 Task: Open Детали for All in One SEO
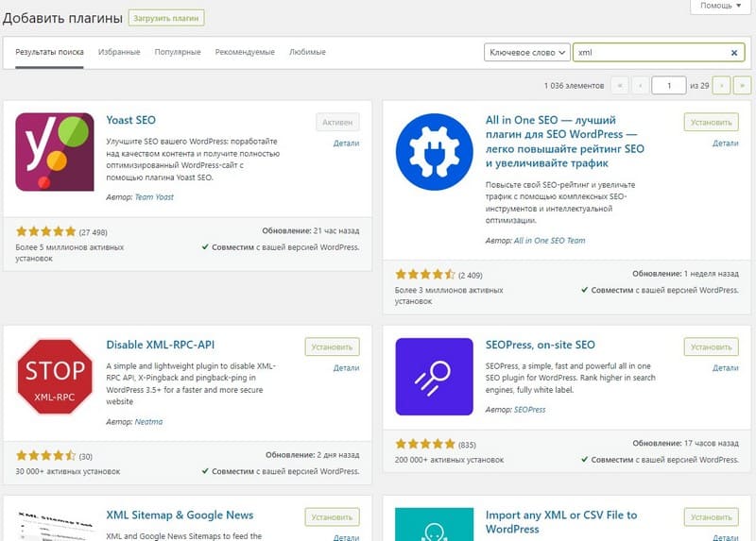tap(726, 144)
